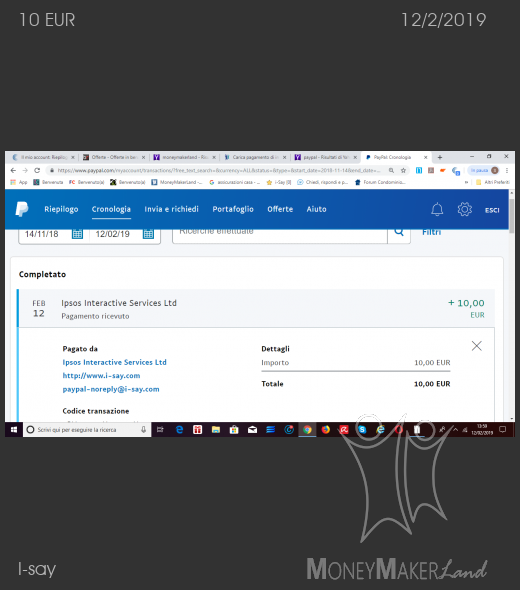
Task: Switch to the Carica pagamento browser tab
Action: coord(255,157)
